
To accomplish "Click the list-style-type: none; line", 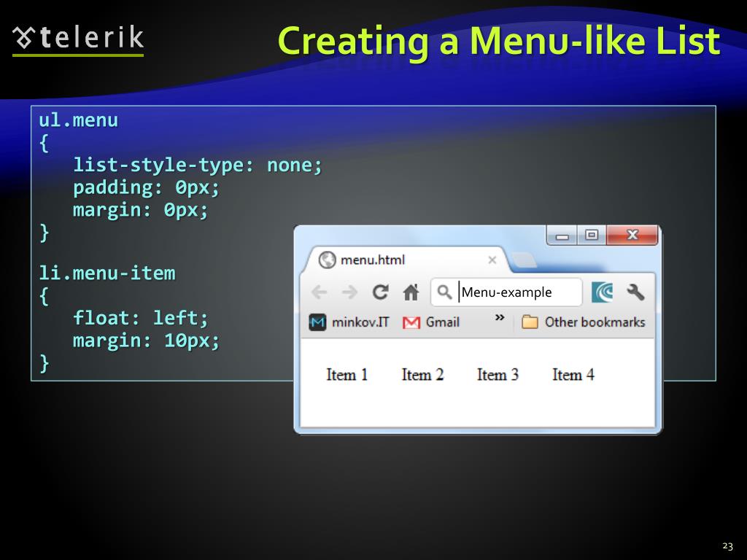I will pyautogui.click(x=198, y=166).
